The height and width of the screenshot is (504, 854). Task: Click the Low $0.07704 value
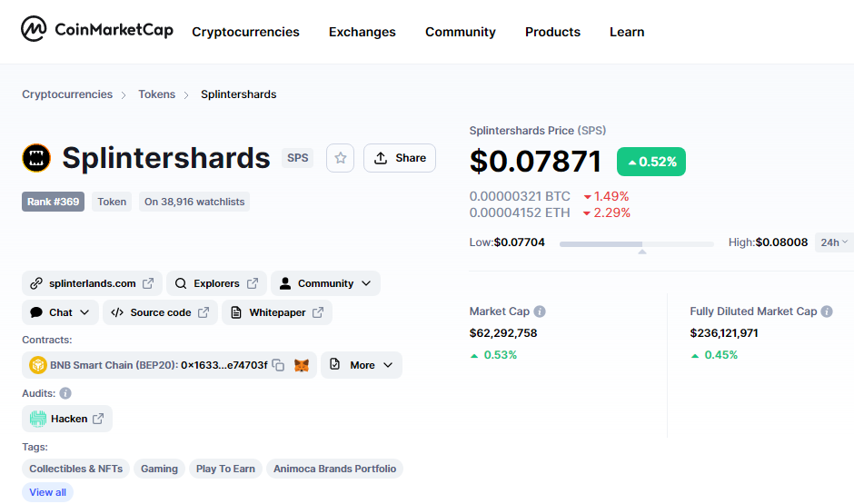pyautogui.click(x=519, y=242)
